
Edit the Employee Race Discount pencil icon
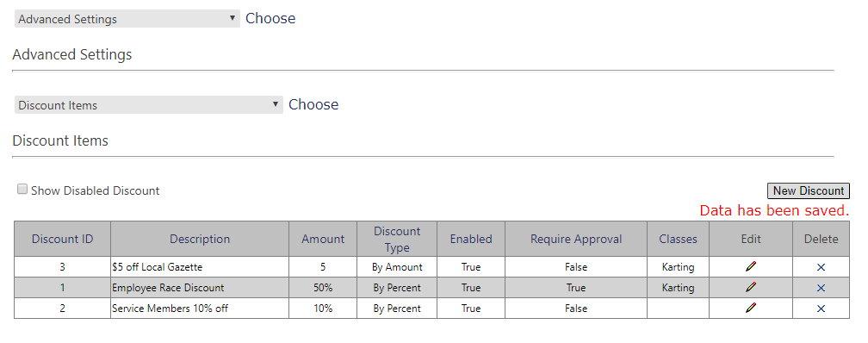[751, 287]
